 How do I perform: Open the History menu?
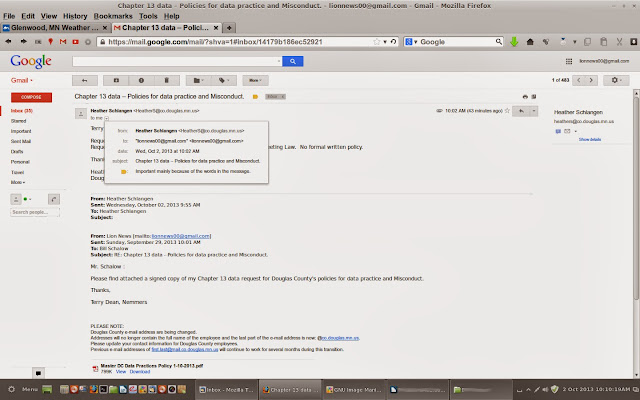(x=75, y=16)
